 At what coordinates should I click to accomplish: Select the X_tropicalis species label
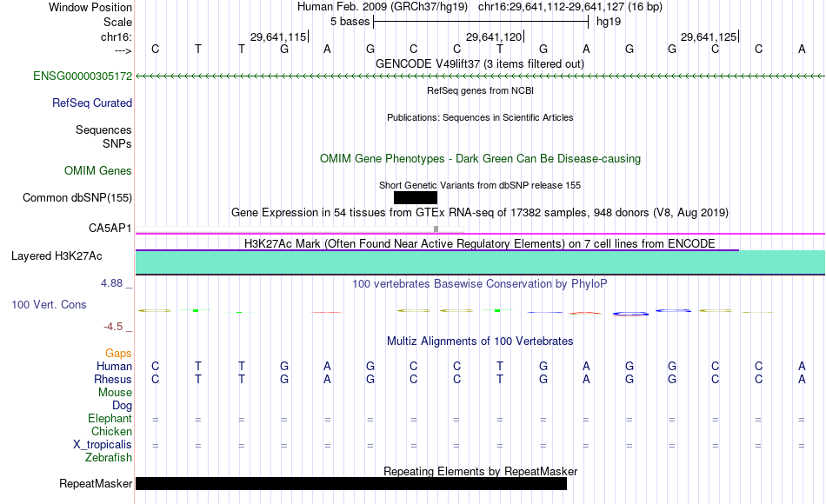click(x=103, y=445)
